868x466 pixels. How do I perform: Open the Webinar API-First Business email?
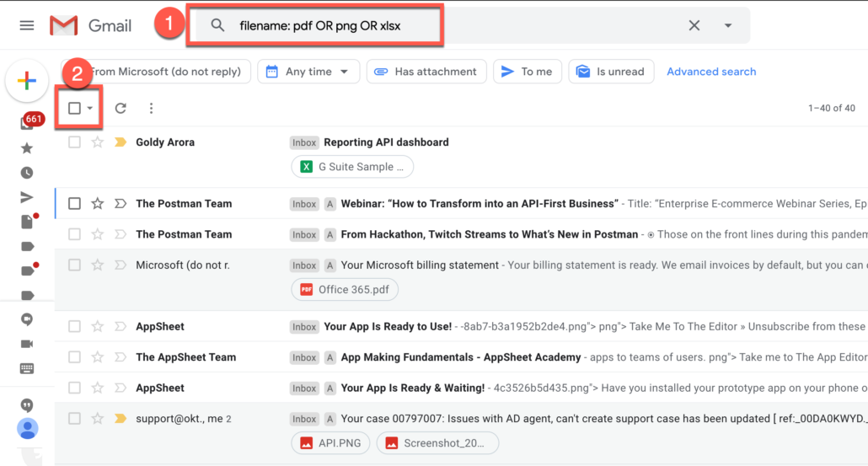[x=480, y=204]
